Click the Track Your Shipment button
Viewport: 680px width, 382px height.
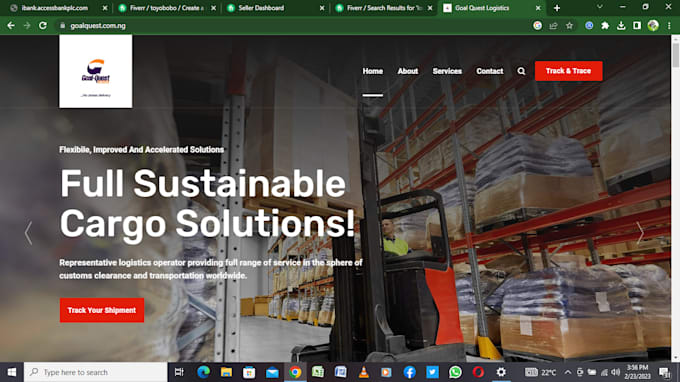(102, 310)
